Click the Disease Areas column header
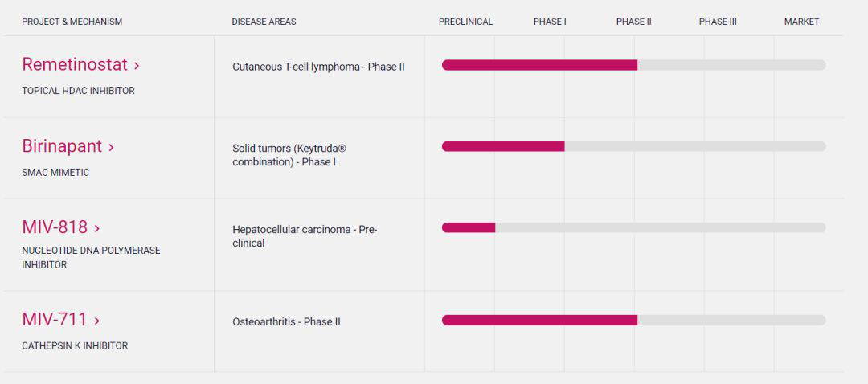Viewport: 868px width, 384px height. (264, 22)
